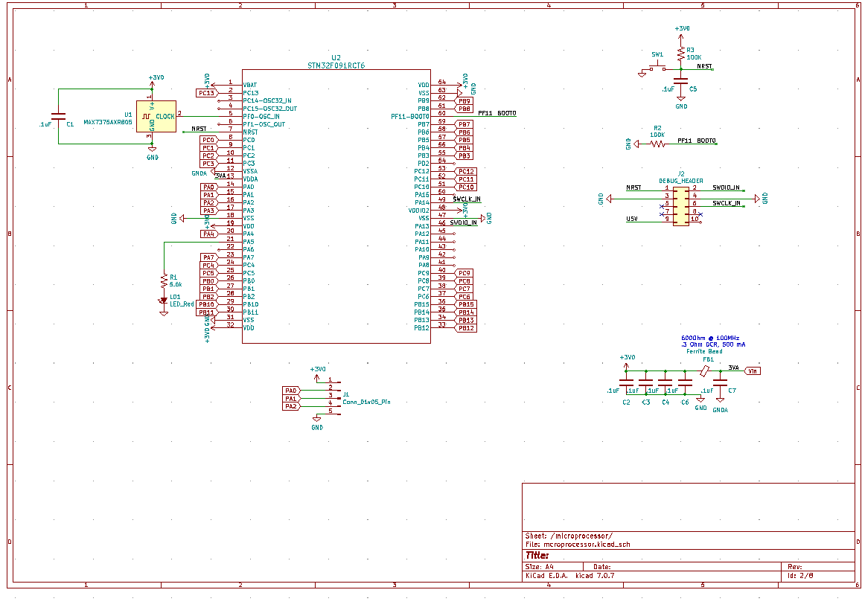This screenshot has width=862, height=616.
Task: Click the 'Title:' field in title block
Action: coord(537,556)
